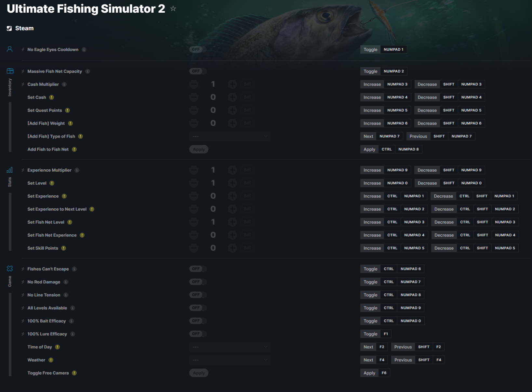Image resolution: width=532 pixels, height=392 pixels.
Task: Decrease Set Level with minus button
Action: [194, 183]
